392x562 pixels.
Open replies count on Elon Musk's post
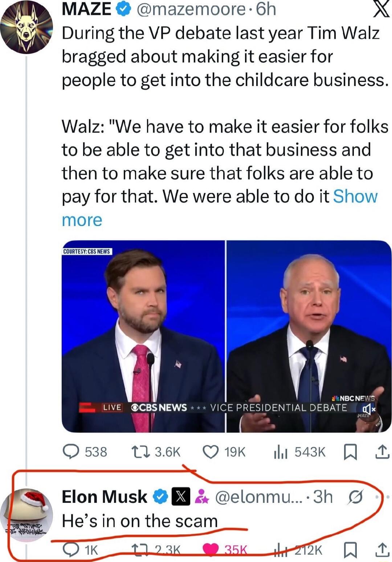[77, 551]
